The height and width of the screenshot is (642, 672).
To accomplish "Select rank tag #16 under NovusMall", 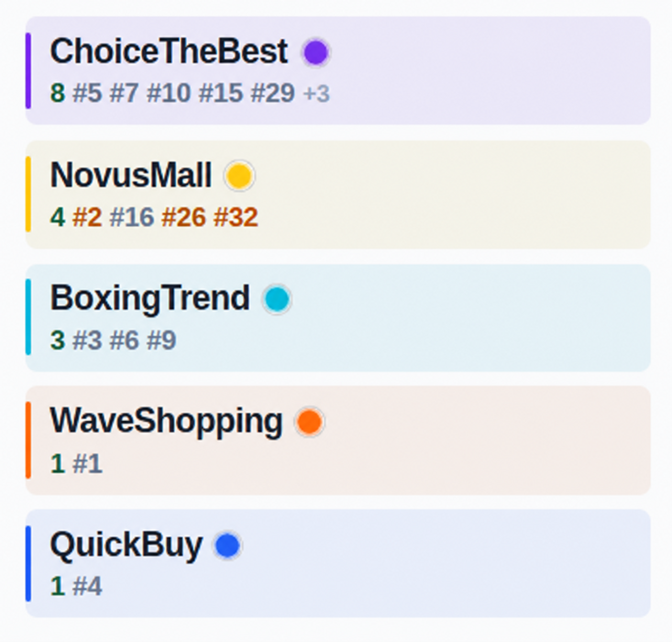I will pos(132,217).
